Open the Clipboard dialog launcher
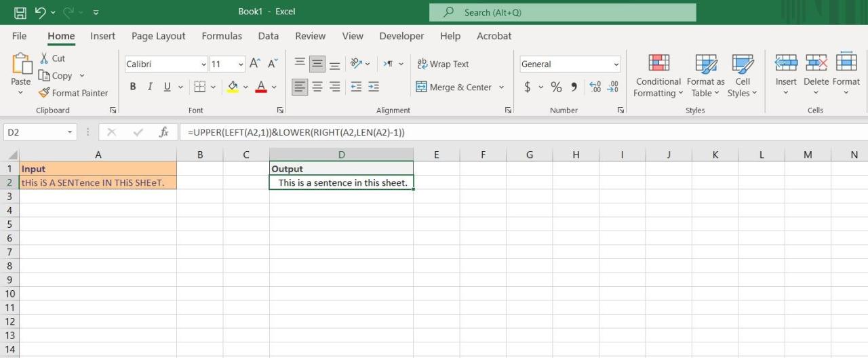The width and height of the screenshot is (868, 358). (x=113, y=110)
